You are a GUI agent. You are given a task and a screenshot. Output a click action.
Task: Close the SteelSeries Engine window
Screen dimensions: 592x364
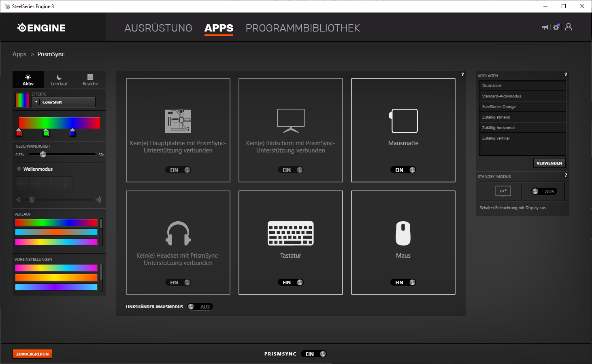click(582, 6)
